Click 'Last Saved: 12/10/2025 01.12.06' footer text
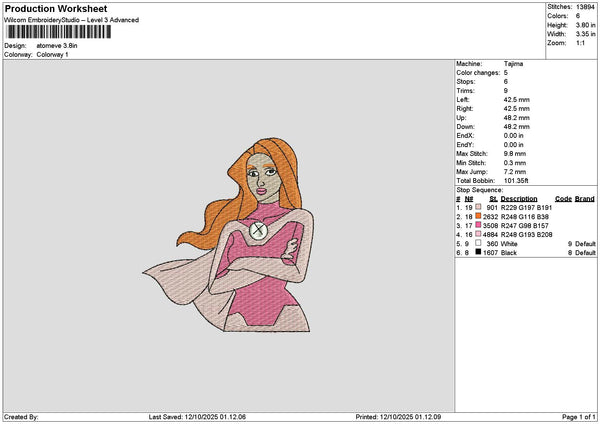600x424 pixels. 197,417
